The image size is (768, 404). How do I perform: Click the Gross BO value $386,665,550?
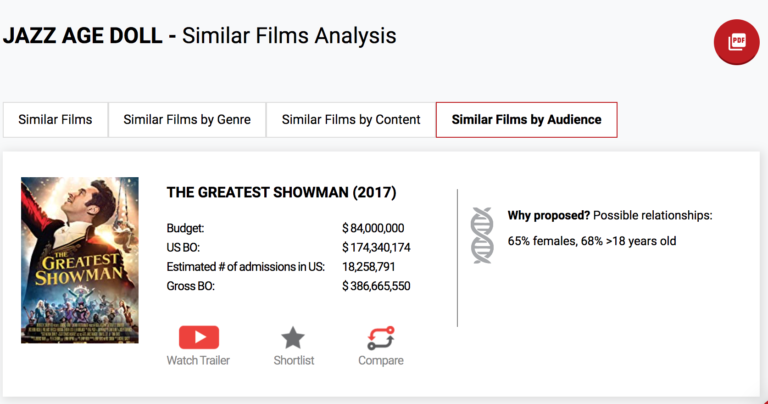376,286
